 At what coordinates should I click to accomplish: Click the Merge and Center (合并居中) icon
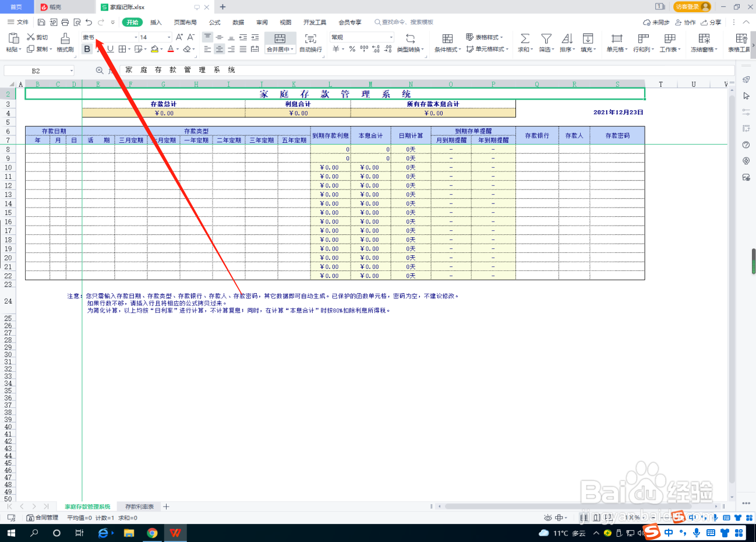pos(280,38)
